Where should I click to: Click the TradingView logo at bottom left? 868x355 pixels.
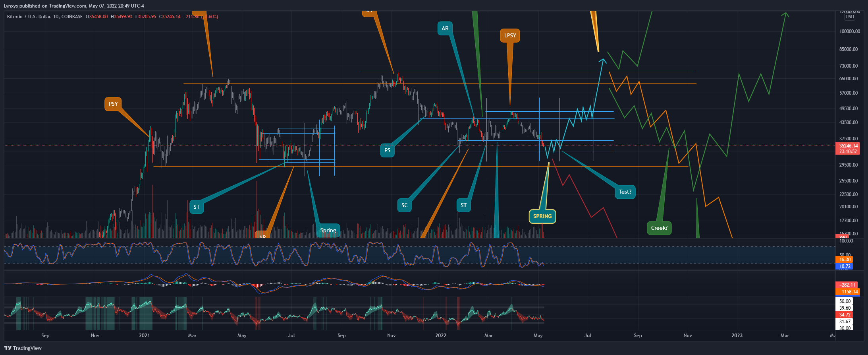(23, 348)
